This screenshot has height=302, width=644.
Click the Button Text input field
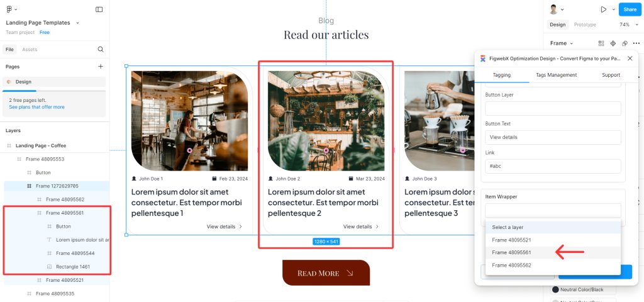tap(553, 137)
